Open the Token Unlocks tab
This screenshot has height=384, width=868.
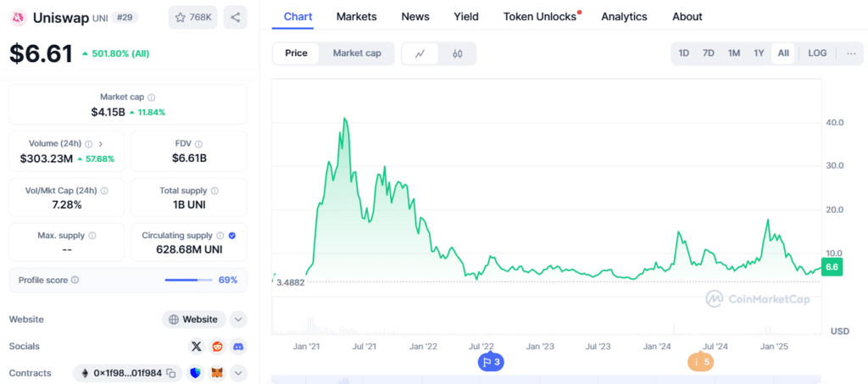tap(540, 17)
